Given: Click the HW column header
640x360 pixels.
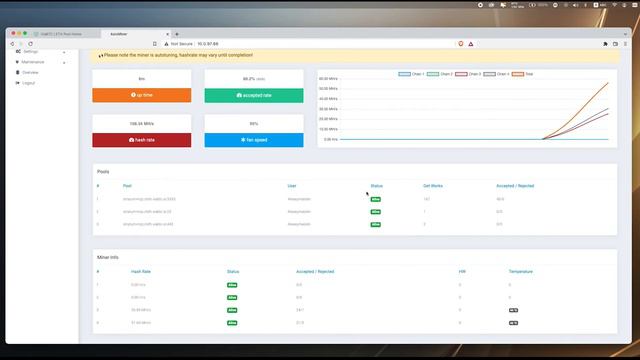Looking at the screenshot, I should 462,271.
